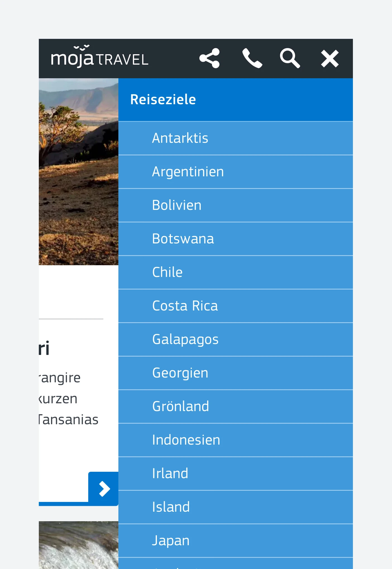Open Galapagos travel page

pyautogui.click(x=236, y=340)
